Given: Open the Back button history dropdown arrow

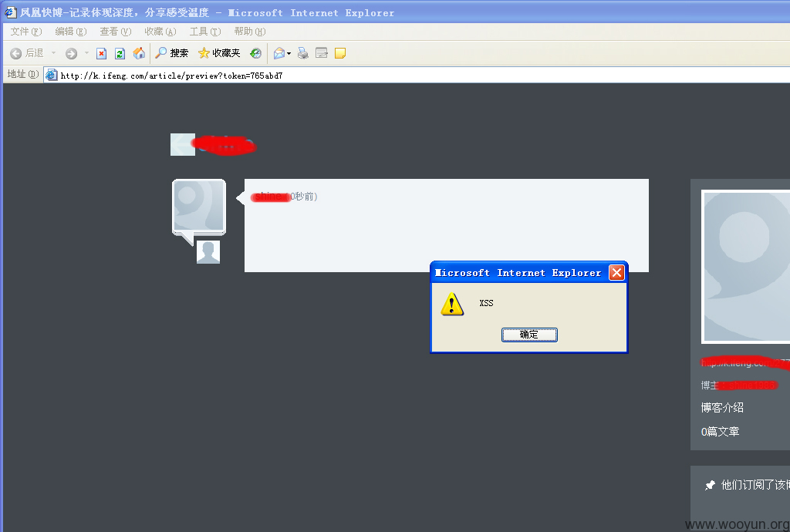Looking at the screenshot, I should [x=53, y=53].
